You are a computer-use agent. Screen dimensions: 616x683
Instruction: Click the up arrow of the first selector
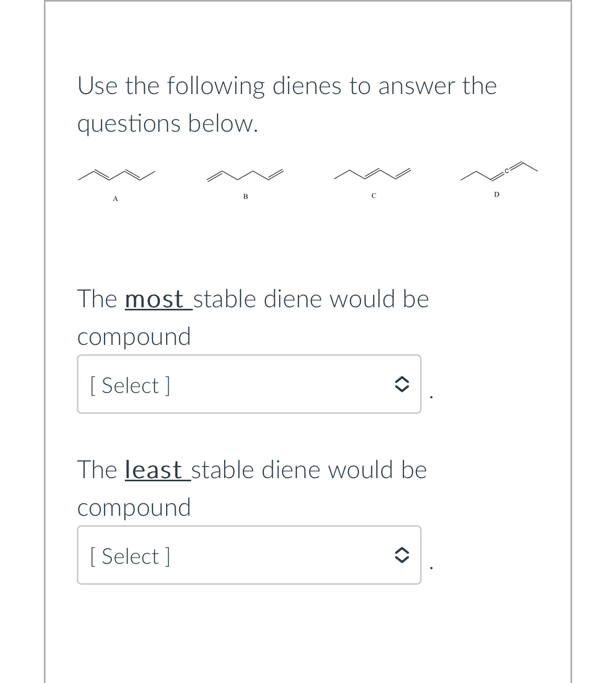click(402, 380)
